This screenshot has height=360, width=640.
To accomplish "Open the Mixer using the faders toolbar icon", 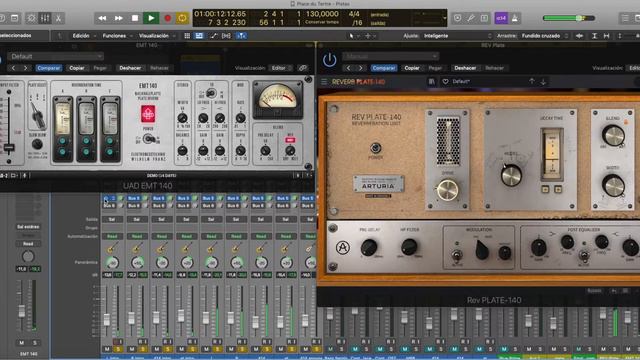I will (x=45, y=18).
